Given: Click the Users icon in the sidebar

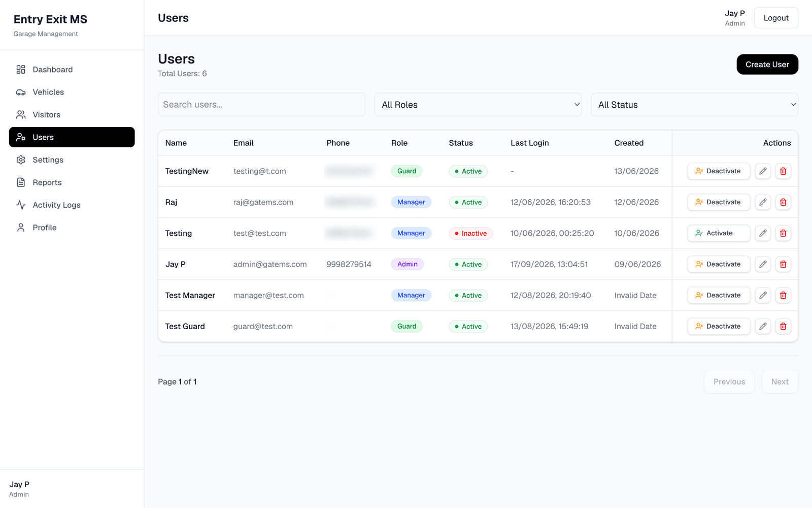Looking at the screenshot, I should coord(21,137).
